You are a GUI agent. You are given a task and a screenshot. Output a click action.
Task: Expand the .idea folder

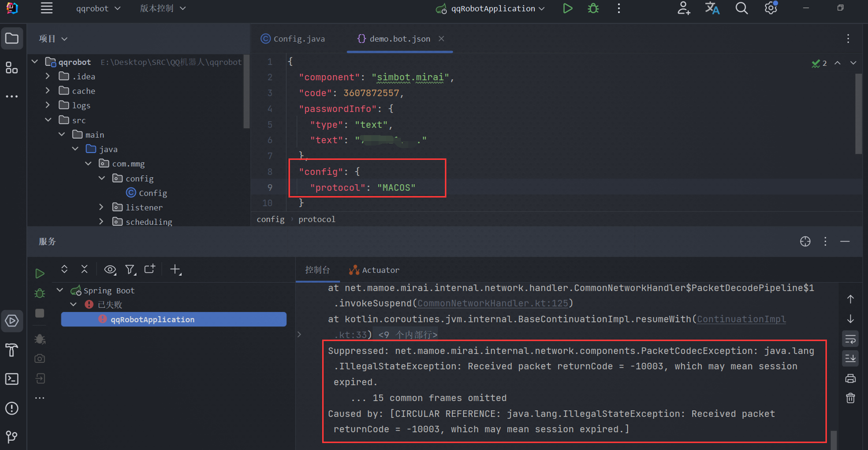coord(48,76)
